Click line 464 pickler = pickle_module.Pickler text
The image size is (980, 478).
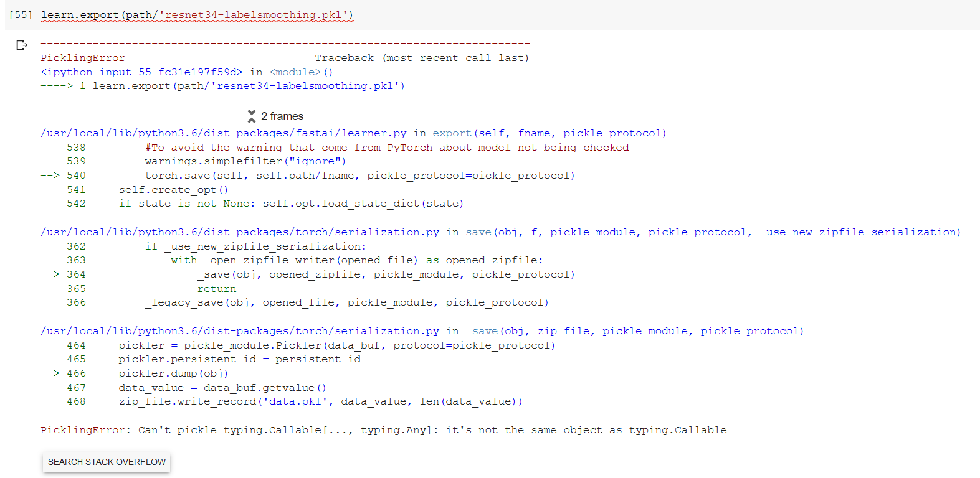(x=337, y=345)
